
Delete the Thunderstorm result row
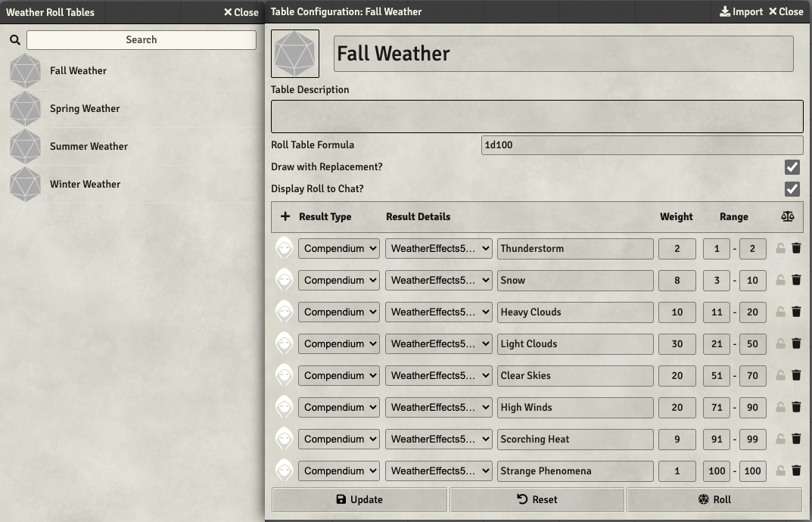[796, 248]
